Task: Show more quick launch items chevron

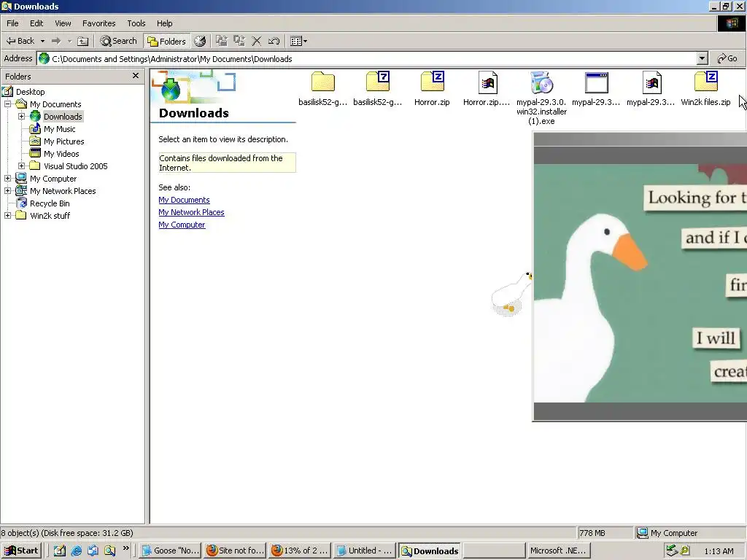Action: 125,548
